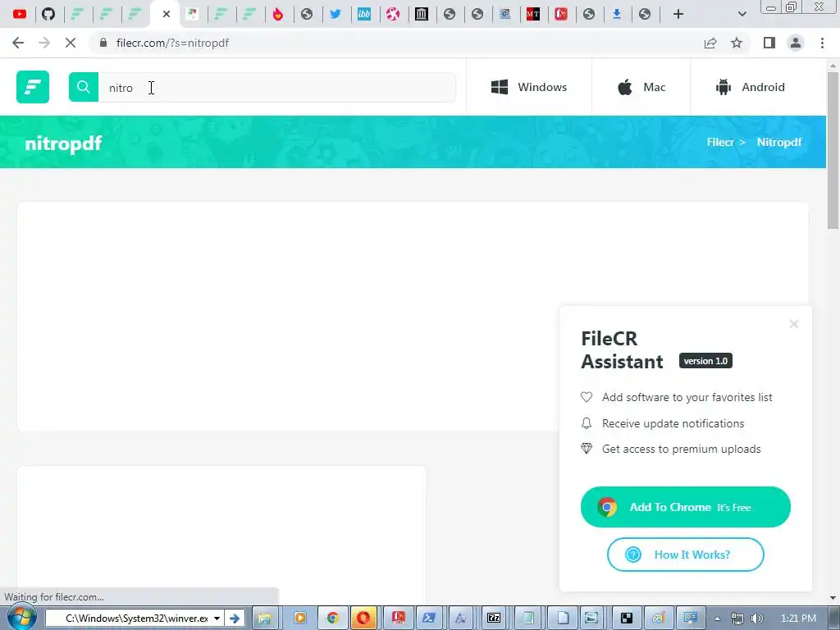This screenshot has height=630, width=840.
Task: Open Opera from the taskbar
Action: point(363,619)
